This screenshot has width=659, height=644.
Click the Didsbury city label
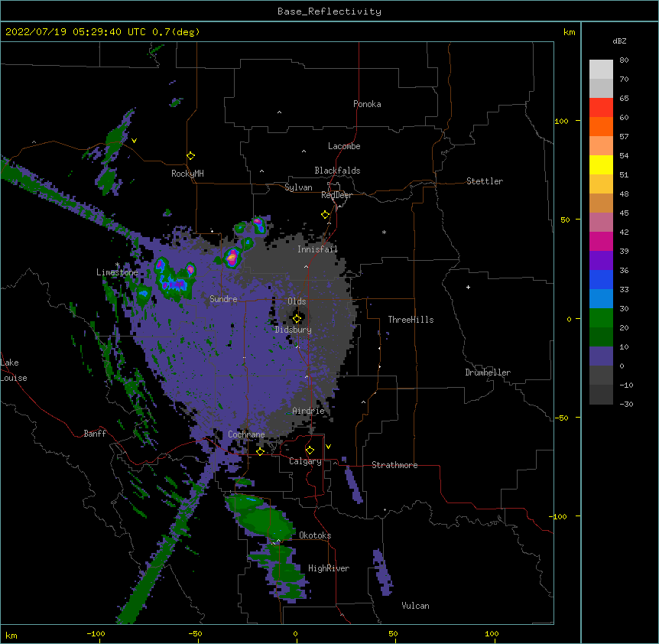point(294,330)
